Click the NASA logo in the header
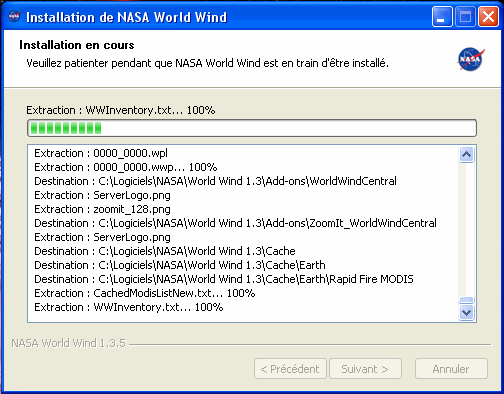The image size is (504, 394). [470, 59]
